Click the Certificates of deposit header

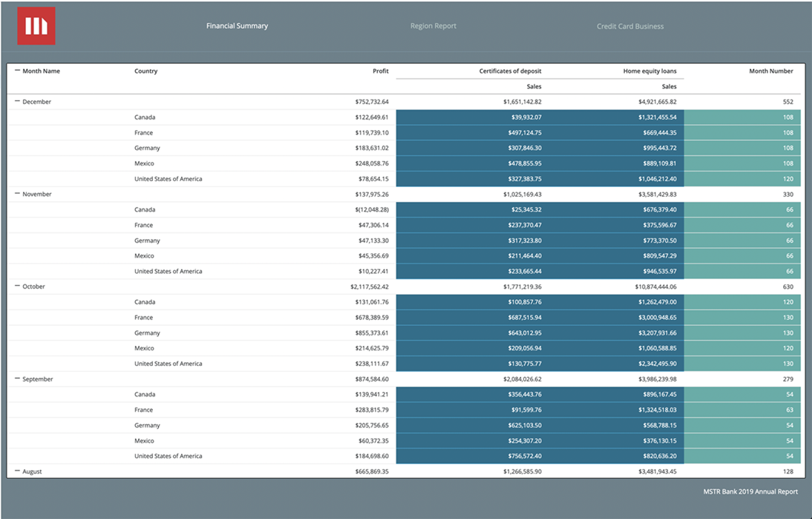pos(511,71)
